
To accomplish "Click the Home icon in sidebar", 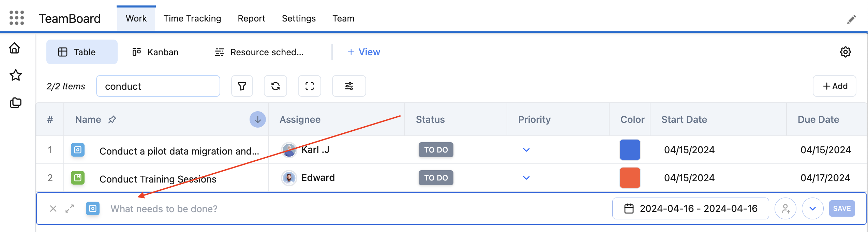I will pos(15,48).
